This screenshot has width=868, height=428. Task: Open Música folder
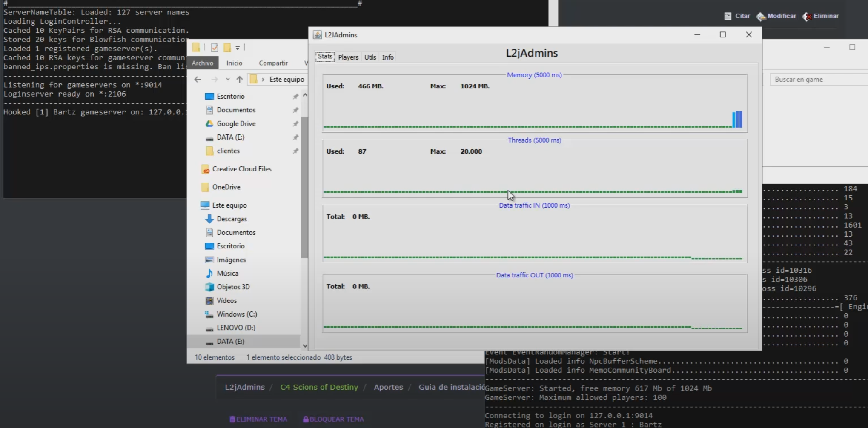click(227, 273)
